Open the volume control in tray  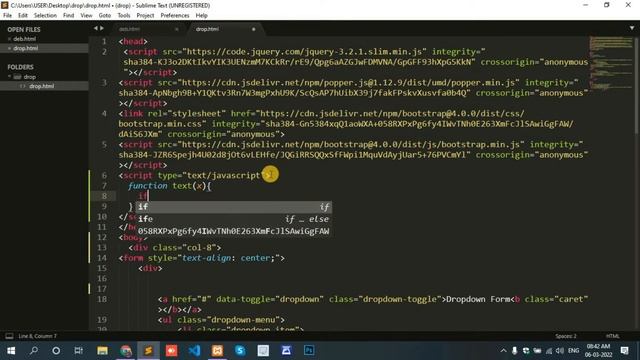[x=560, y=351]
